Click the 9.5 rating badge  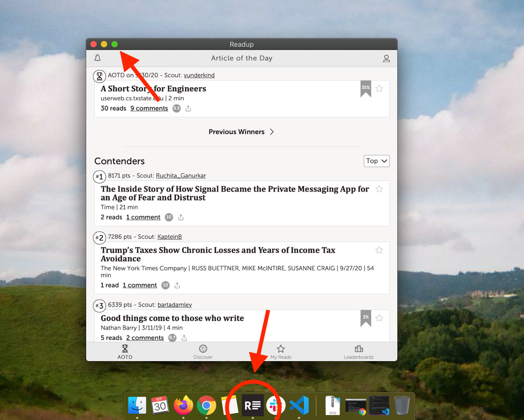[x=176, y=108]
